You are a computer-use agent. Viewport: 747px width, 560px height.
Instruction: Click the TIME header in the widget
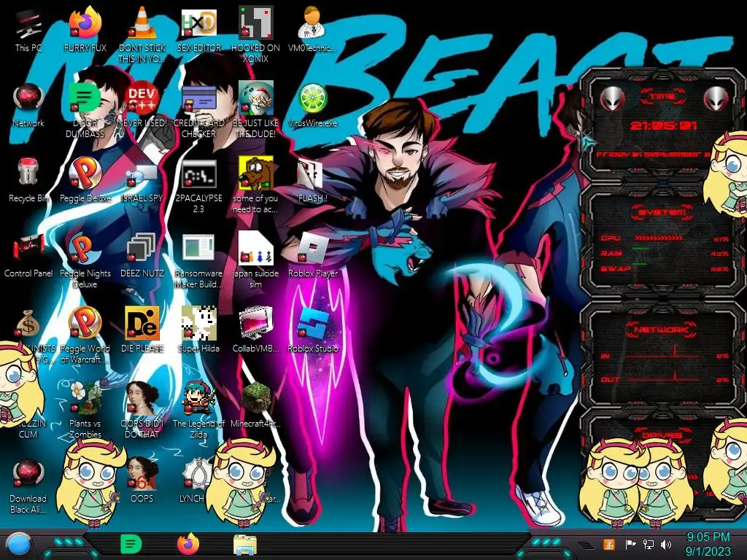663,96
